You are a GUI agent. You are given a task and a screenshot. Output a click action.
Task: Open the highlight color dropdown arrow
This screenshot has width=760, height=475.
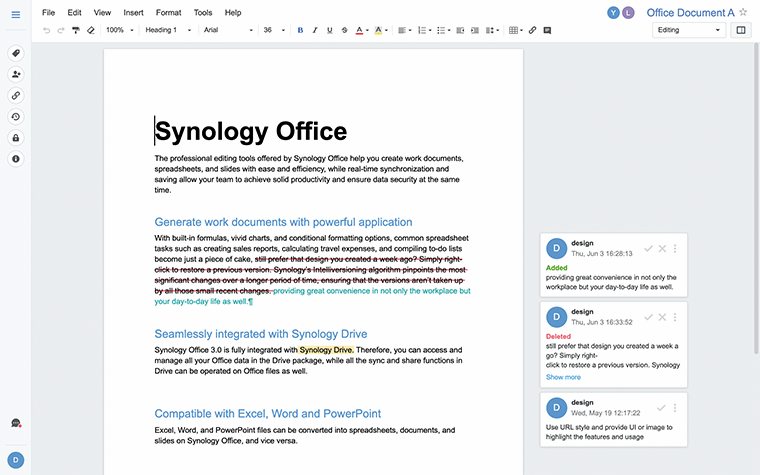click(386, 31)
